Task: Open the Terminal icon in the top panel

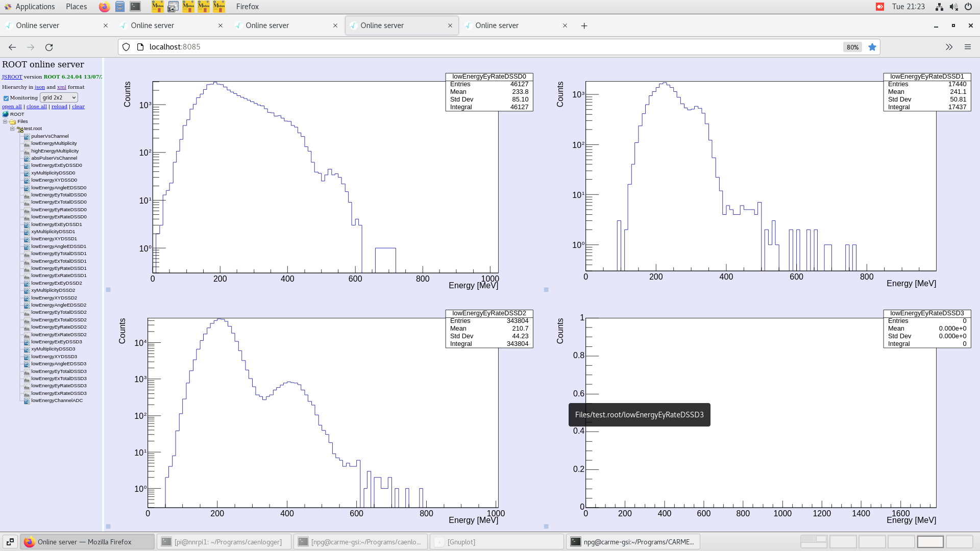Action: pyautogui.click(x=135, y=7)
